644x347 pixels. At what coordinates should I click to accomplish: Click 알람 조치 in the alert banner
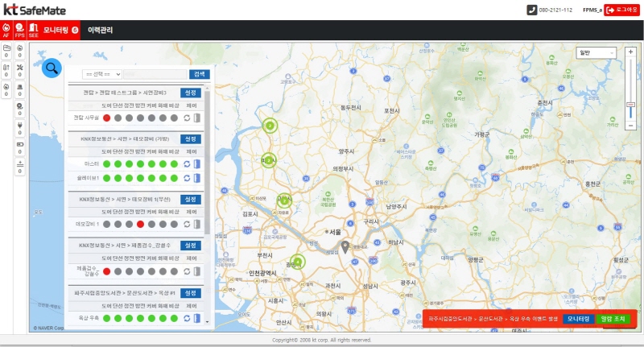tap(612, 319)
